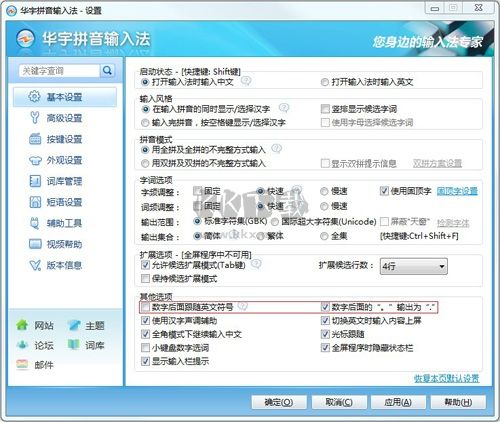The height and width of the screenshot is (422, 500).
Task: Click the 确定(O) button
Action: click(x=279, y=402)
